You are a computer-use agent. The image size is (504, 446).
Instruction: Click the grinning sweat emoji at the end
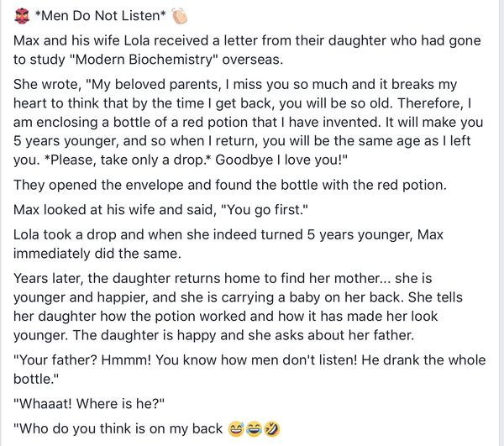tap(237, 429)
